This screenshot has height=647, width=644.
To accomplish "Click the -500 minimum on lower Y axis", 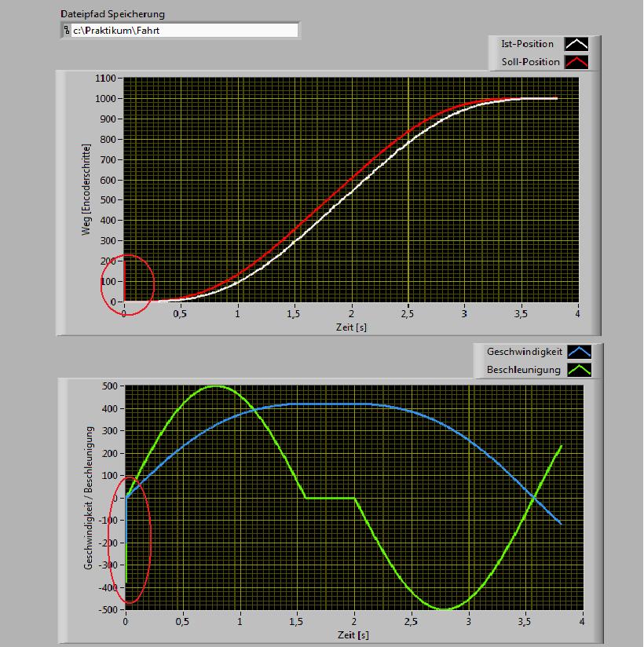I will tap(108, 609).
